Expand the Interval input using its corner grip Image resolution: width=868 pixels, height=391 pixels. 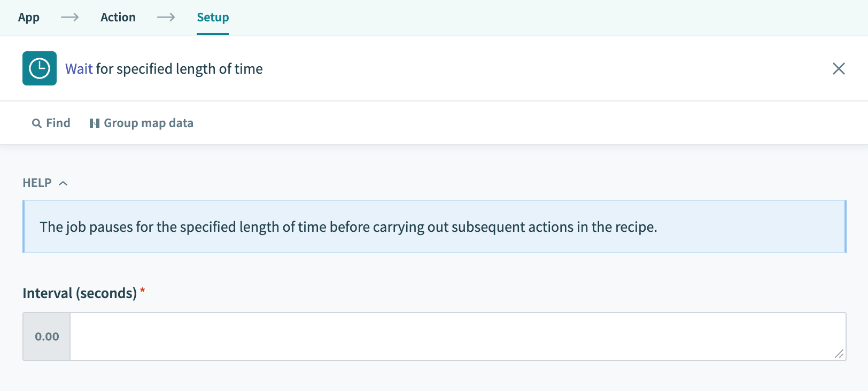(839, 354)
